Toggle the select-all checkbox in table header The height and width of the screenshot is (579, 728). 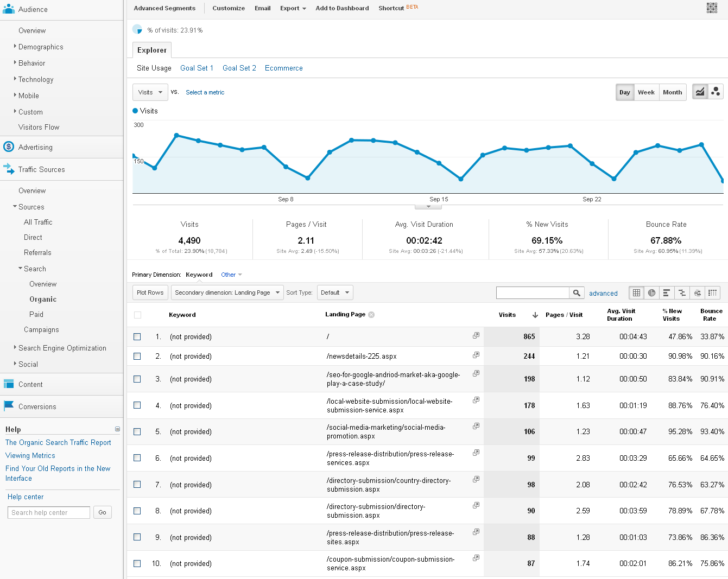click(x=137, y=315)
